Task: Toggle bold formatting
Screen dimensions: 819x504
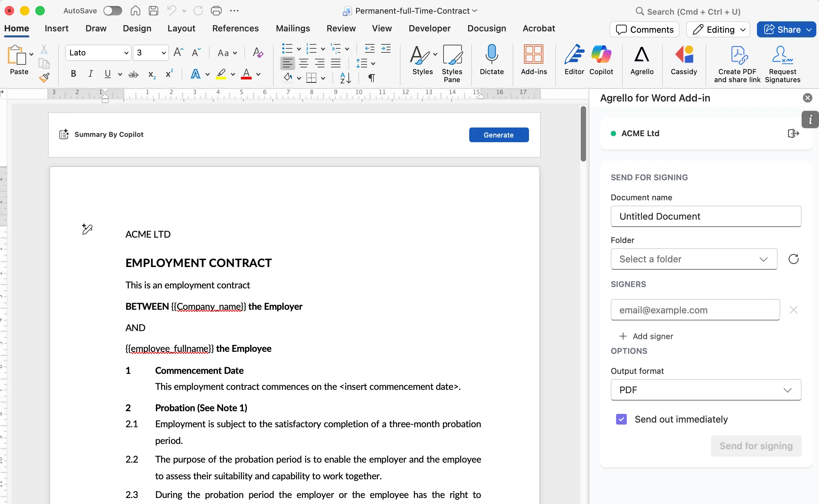Action: (73, 74)
